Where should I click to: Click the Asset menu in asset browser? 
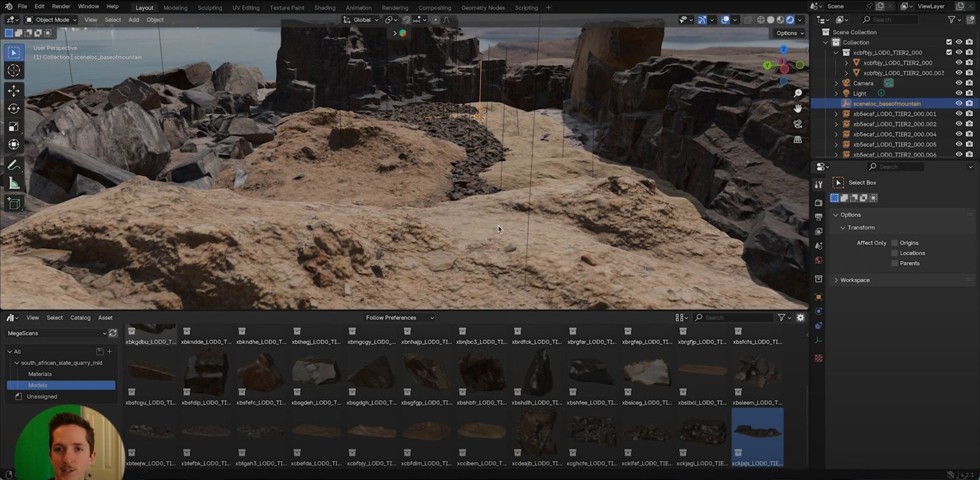[x=105, y=318]
